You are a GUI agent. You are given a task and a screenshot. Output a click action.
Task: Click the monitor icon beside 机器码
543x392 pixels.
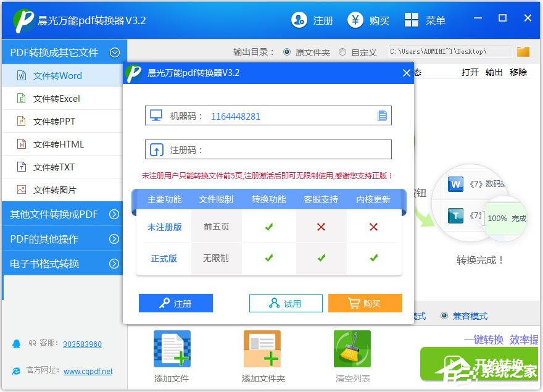pyautogui.click(x=156, y=115)
